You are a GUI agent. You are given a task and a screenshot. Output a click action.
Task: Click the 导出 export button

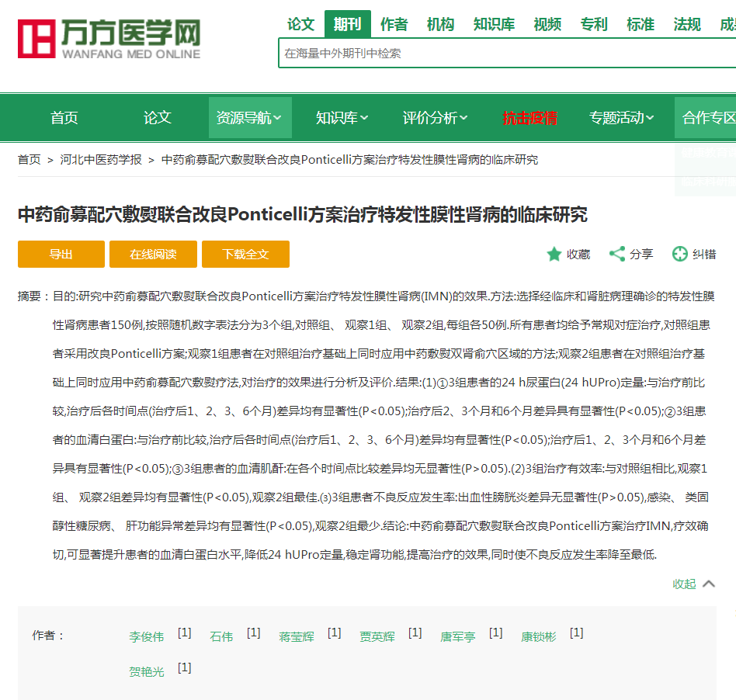coord(61,255)
